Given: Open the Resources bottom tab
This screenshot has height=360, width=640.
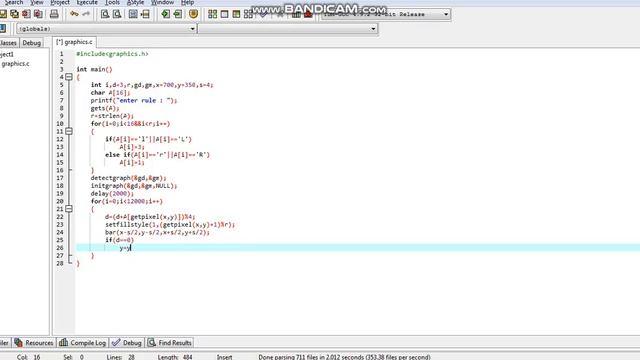Looking at the screenshot, I should tap(34, 343).
